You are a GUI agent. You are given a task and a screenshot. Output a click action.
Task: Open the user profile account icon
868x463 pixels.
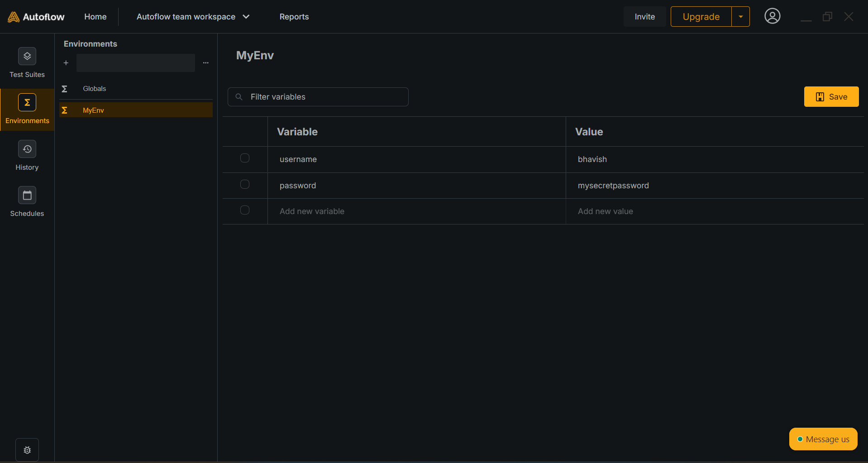click(772, 16)
